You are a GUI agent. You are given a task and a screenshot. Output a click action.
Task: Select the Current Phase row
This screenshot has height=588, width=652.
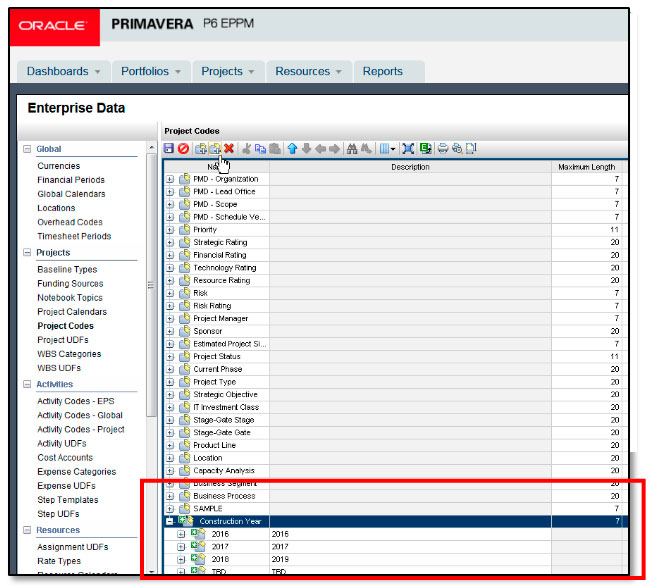click(x=395, y=369)
